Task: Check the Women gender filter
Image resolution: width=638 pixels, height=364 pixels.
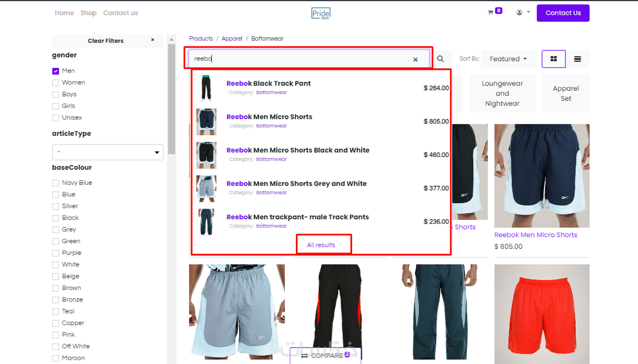Action: pyautogui.click(x=56, y=83)
